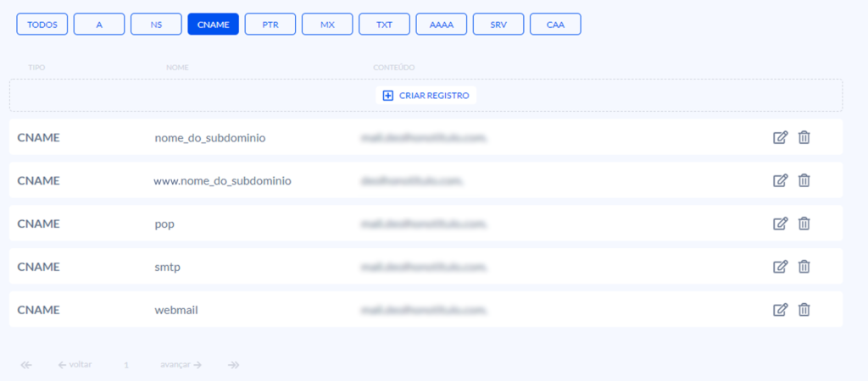
Task: Delete the smtp CNAME record
Action: pos(804,267)
